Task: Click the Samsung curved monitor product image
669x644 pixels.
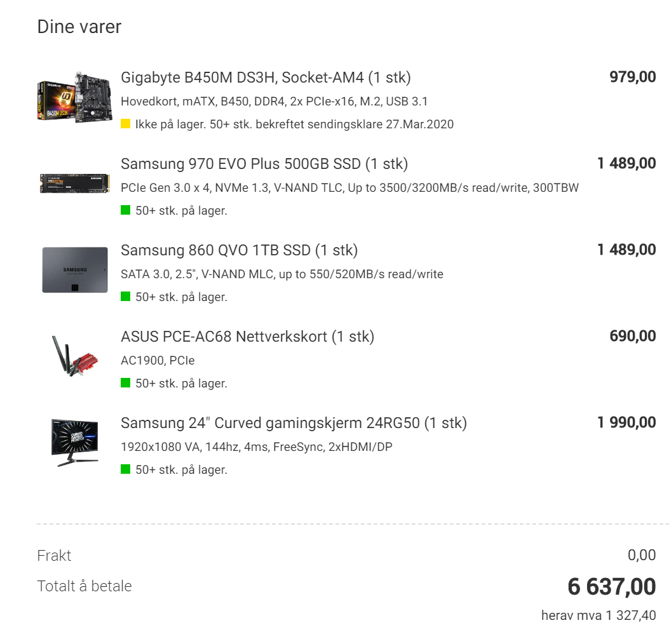Action: 75,443
